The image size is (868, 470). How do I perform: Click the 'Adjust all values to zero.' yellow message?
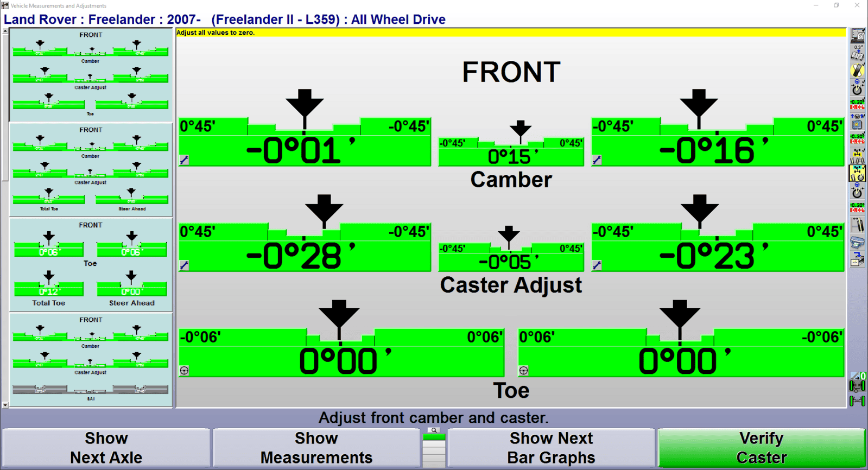pyautogui.click(x=216, y=33)
